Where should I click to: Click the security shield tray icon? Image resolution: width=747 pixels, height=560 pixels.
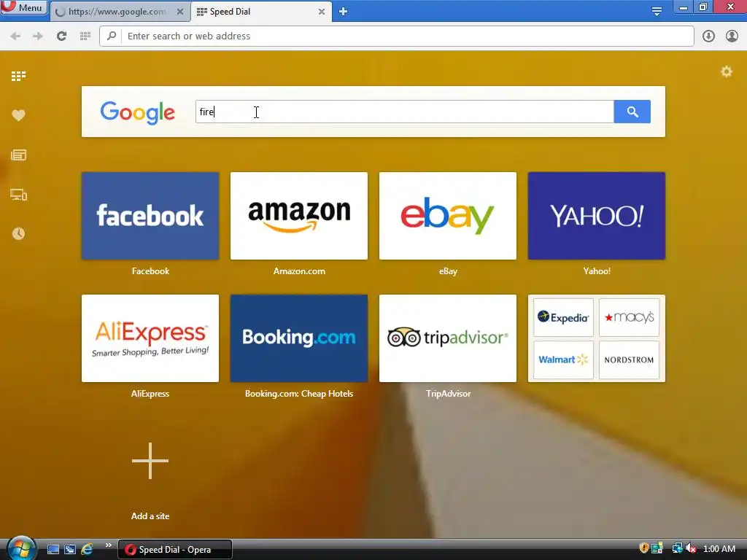(644, 548)
